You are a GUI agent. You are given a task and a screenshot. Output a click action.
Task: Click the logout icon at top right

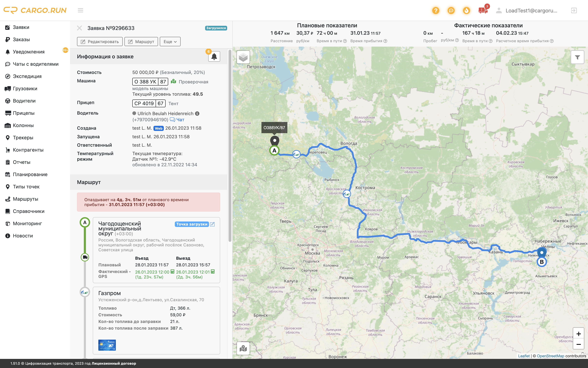click(x=574, y=11)
